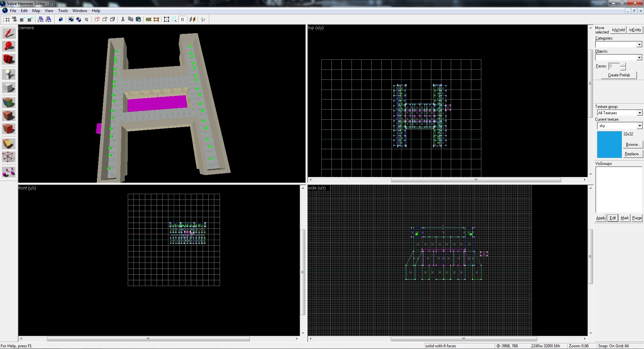Select the Selection tool
This screenshot has width=644, height=349.
[8, 33]
